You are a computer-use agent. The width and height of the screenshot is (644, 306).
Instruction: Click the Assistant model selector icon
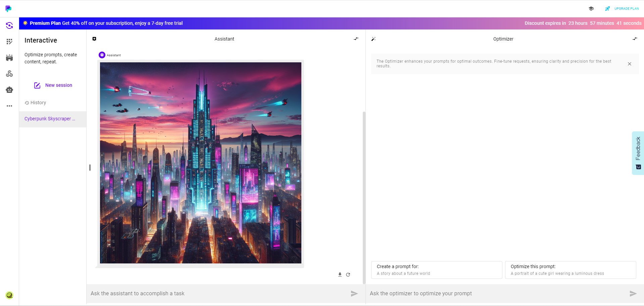pos(94,39)
